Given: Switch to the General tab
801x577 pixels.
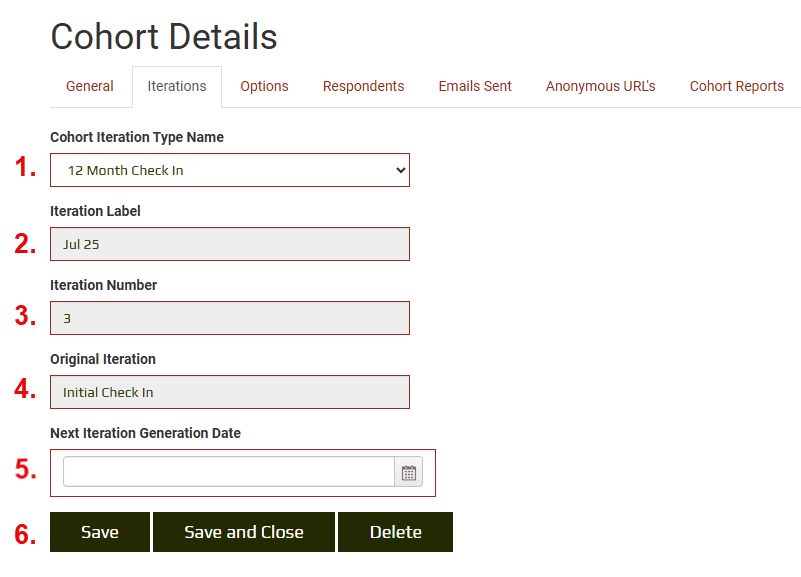Looking at the screenshot, I should [90, 87].
